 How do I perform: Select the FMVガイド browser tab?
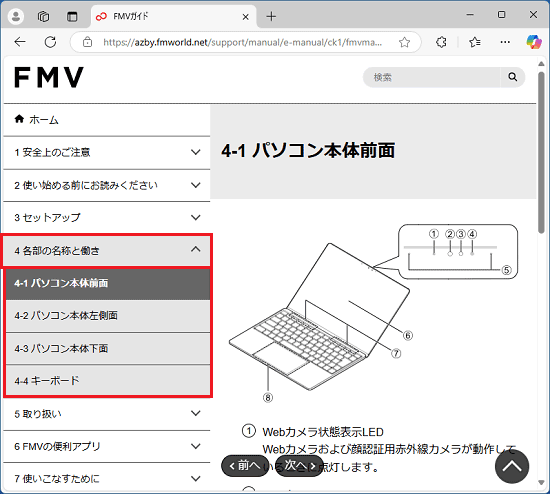174,16
